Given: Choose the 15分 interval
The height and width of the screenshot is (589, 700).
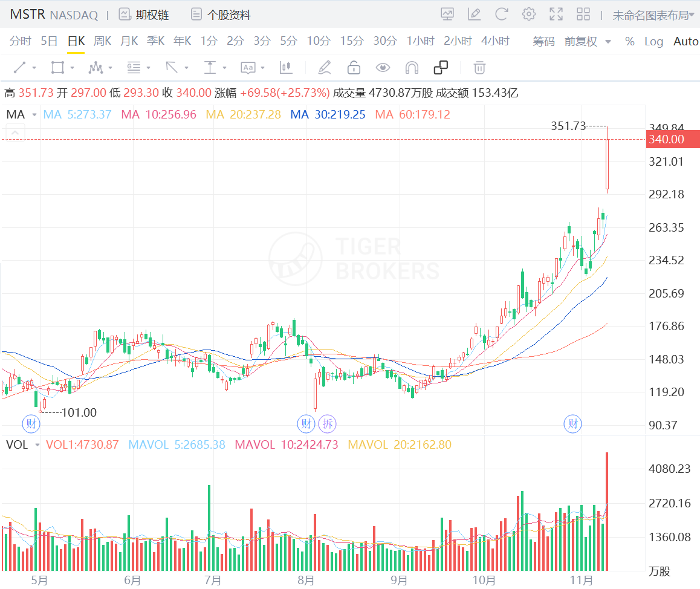Looking at the screenshot, I should (x=352, y=41).
